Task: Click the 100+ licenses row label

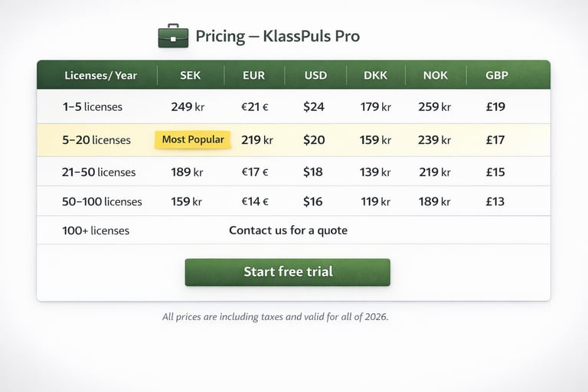Action: [x=96, y=230]
